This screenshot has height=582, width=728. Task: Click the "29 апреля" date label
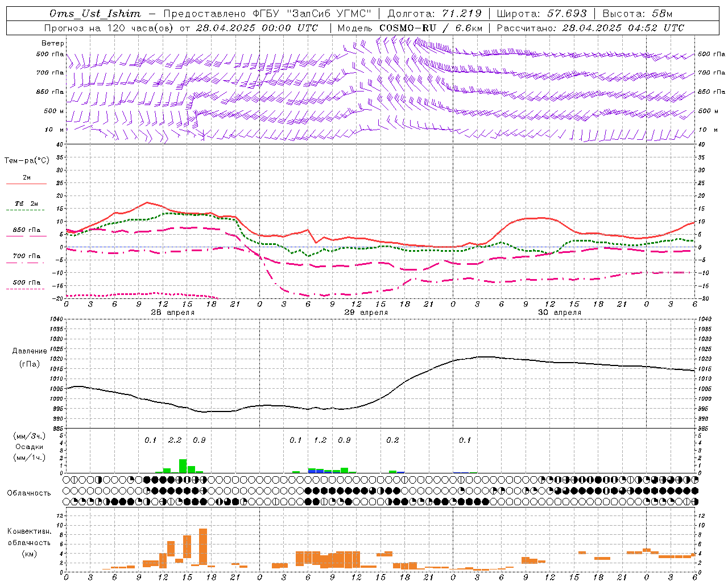point(366,313)
